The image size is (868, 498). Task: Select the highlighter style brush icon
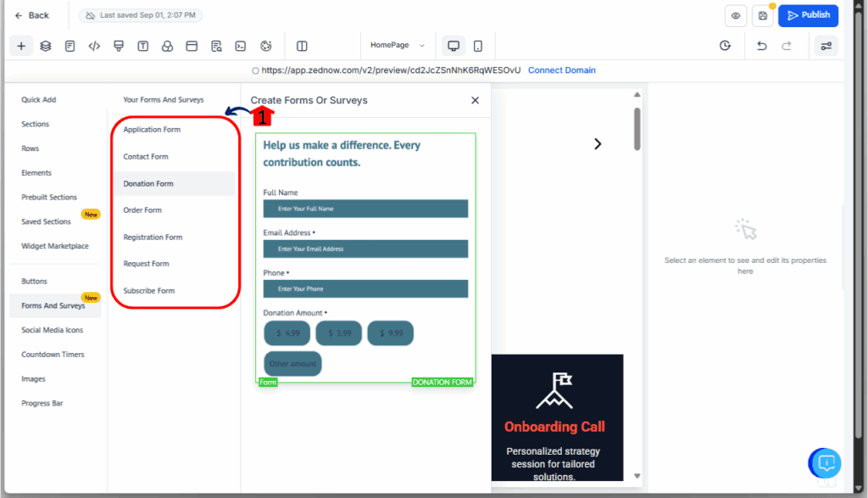pyautogui.click(x=119, y=46)
